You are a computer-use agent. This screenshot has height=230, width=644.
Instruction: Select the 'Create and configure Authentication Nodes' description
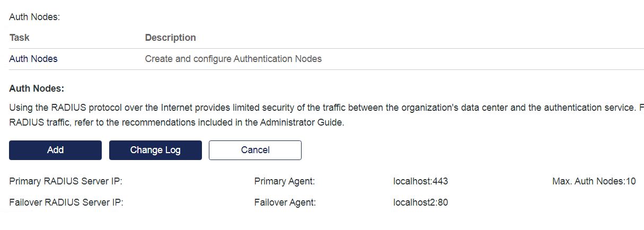pyautogui.click(x=233, y=59)
